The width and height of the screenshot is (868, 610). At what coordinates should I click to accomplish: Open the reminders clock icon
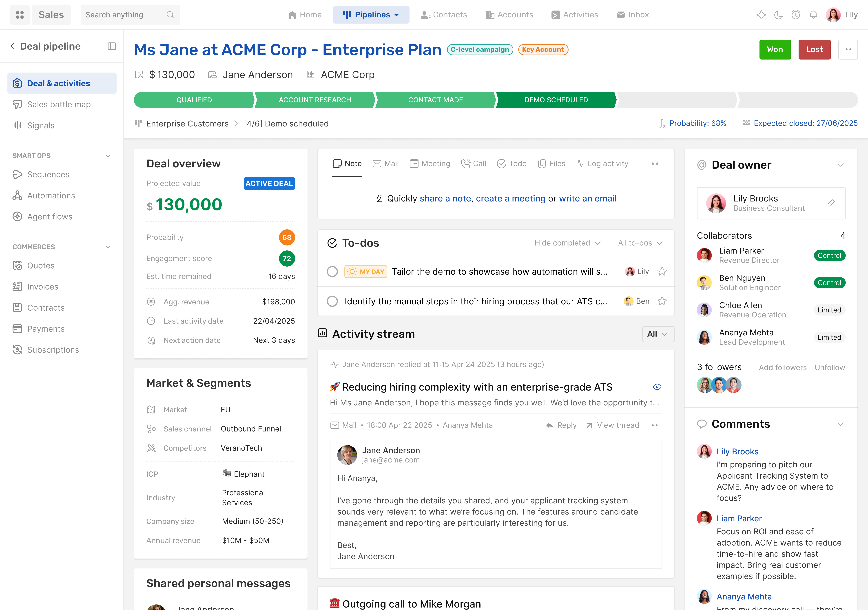(796, 15)
